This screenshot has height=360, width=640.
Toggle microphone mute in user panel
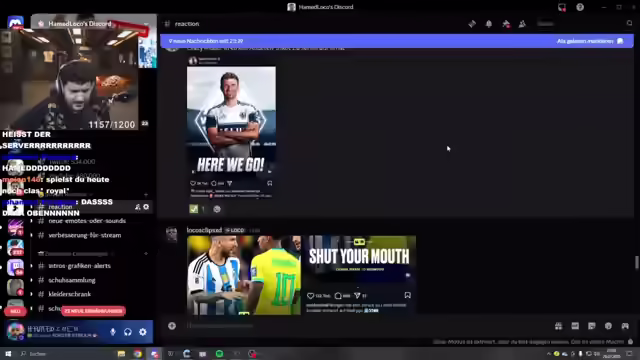113,332
